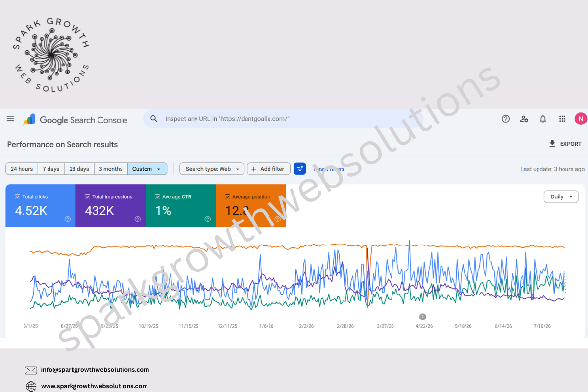
Task: Open the hamburger navigation menu
Action: click(10, 119)
